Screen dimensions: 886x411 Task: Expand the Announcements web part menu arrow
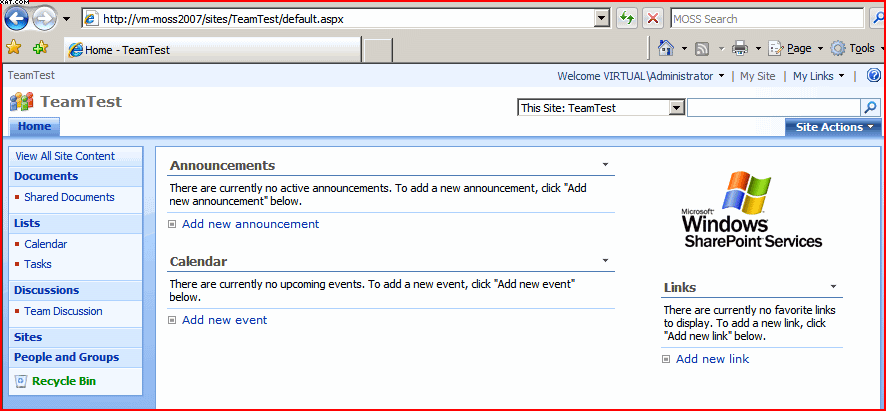605,165
